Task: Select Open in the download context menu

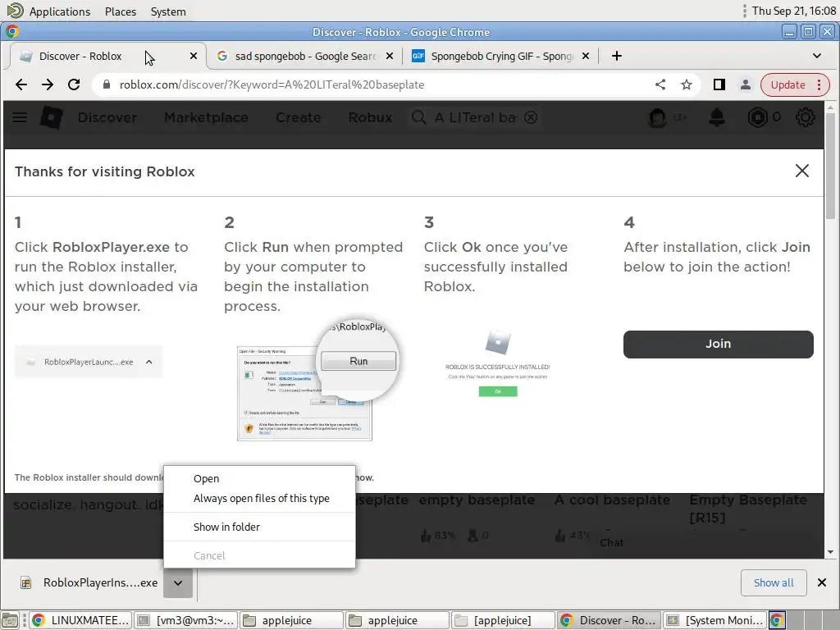Action: tap(259, 478)
